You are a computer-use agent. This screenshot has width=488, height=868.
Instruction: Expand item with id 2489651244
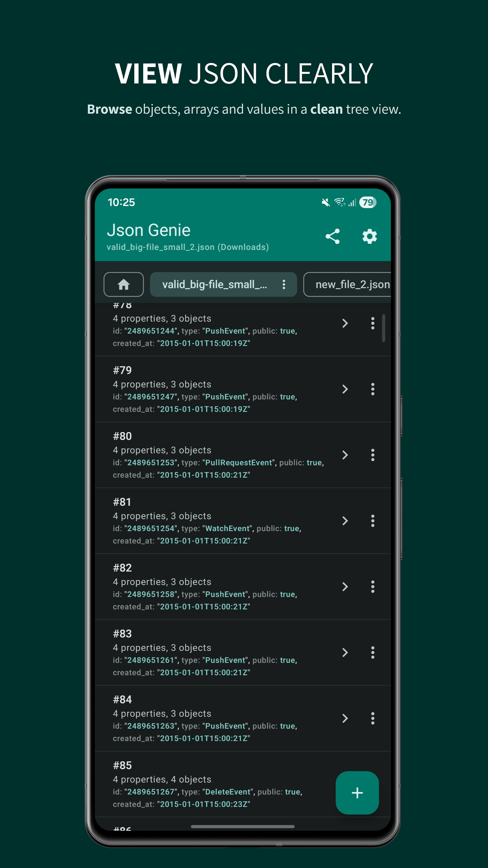coord(345,323)
